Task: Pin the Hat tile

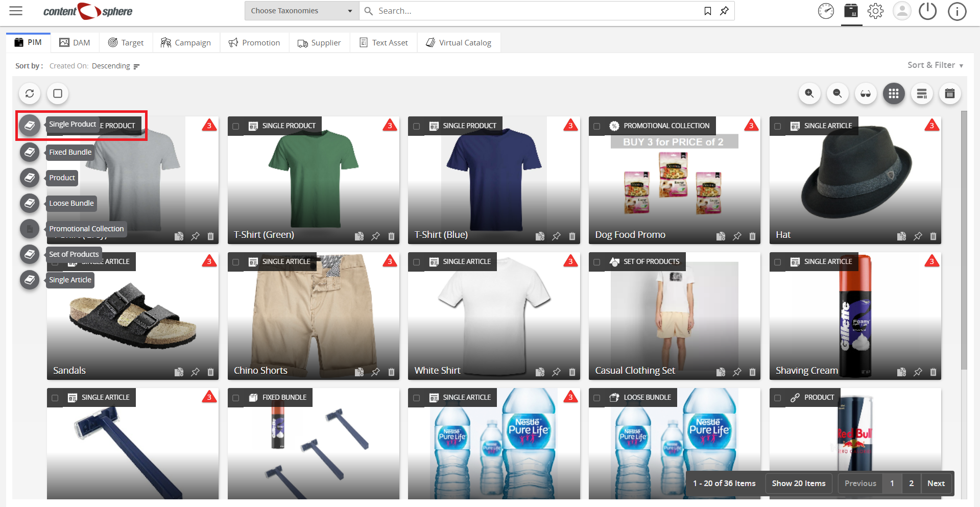Action: (x=918, y=236)
